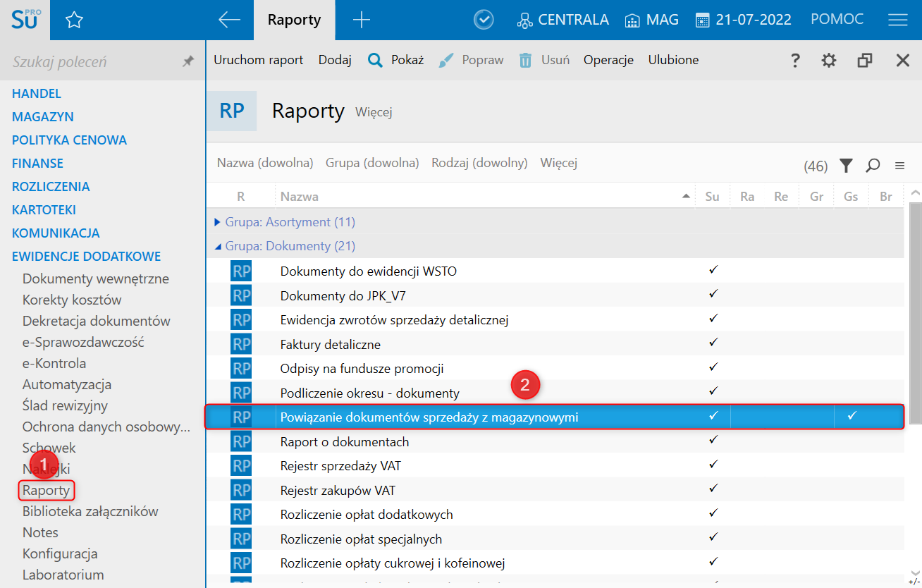922x588 pixels.
Task: Open the hamburger main menu
Action: coord(897,20)
